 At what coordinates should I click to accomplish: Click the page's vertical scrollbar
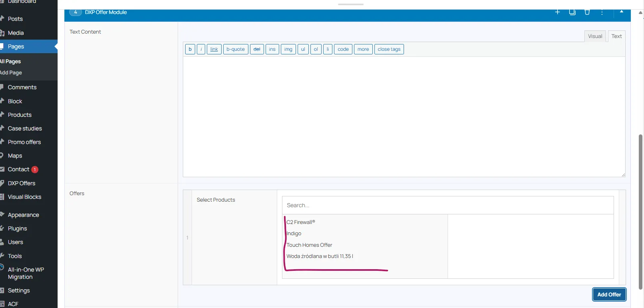tap(640, 212)
